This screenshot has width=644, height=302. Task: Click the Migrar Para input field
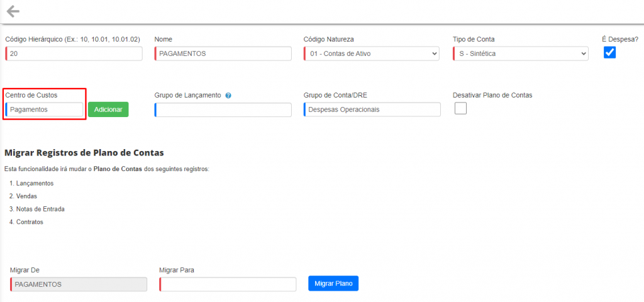tap(228, 284)
